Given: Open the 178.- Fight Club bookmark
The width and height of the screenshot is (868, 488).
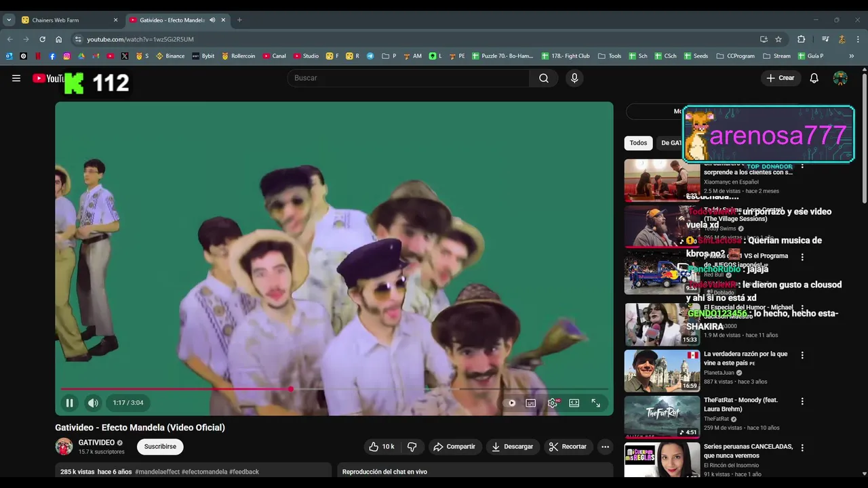Looking at the screenshot, I should click(x=566, y=56).
